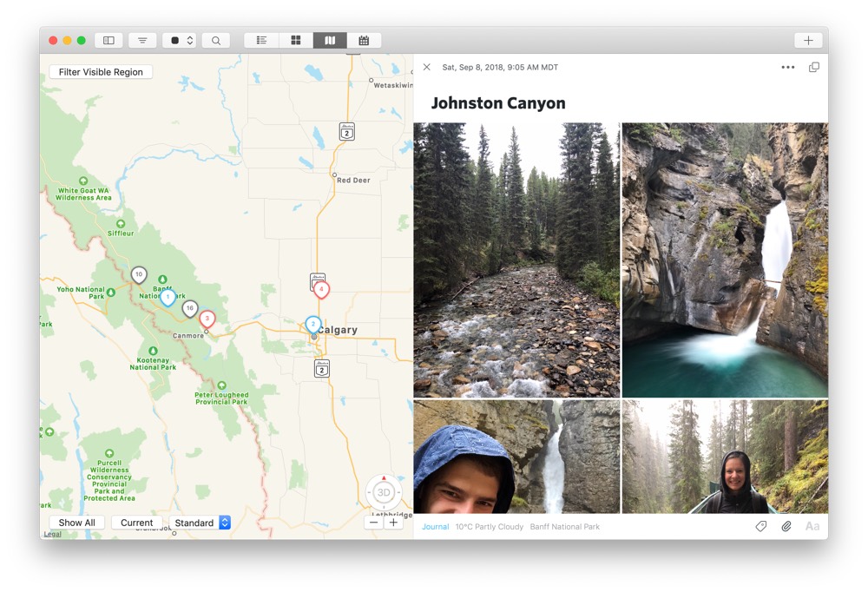Click the Wetaskiwin town label
The width and height of the screenshot is (868, 592).
pyautogui.click(x=393, y=85)
